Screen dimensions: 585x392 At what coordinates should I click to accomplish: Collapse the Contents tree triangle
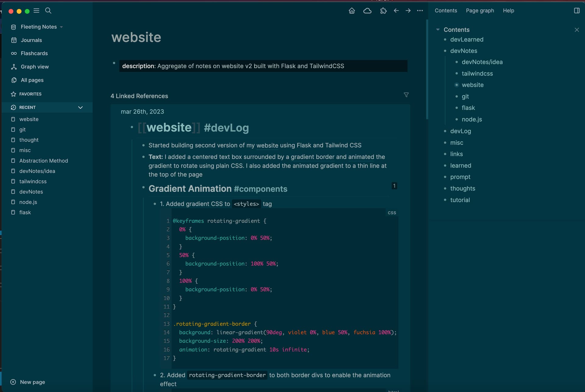438,30
